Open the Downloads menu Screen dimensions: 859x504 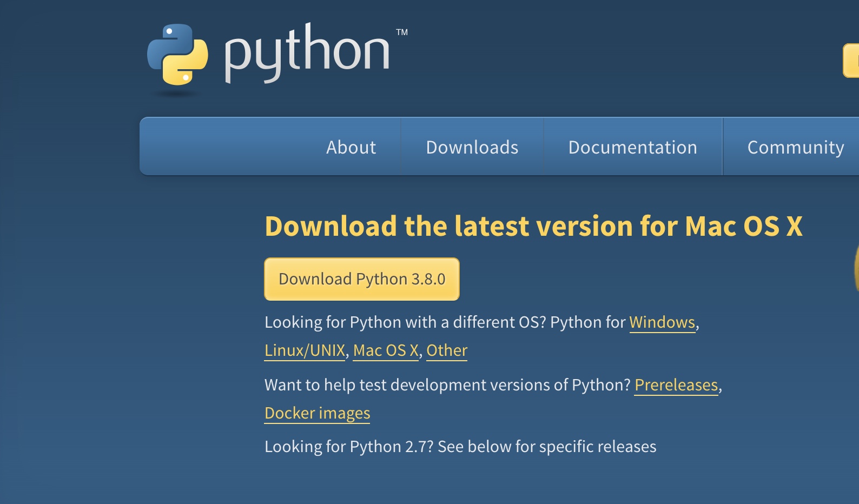(472, 147)
